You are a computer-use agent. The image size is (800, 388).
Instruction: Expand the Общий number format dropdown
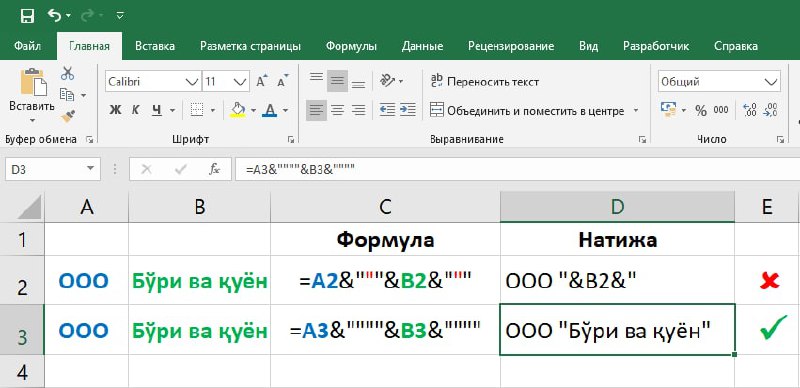(769, 82)
